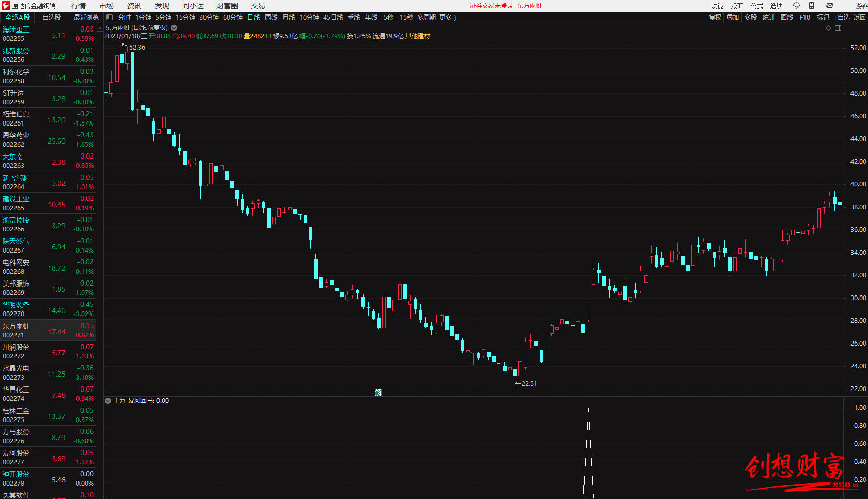Open the 交易 menu
This screenshot has width=868, height=499.
tap(258, 6)
